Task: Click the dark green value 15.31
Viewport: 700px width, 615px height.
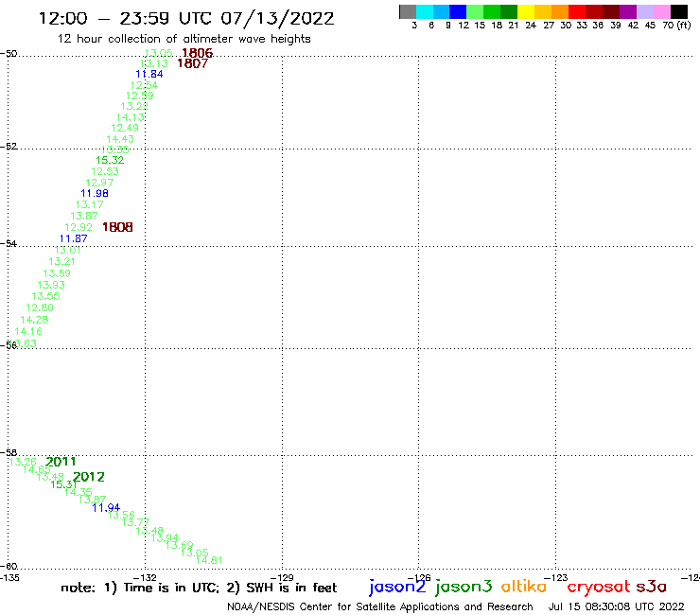Action: (x=63, y=484)
